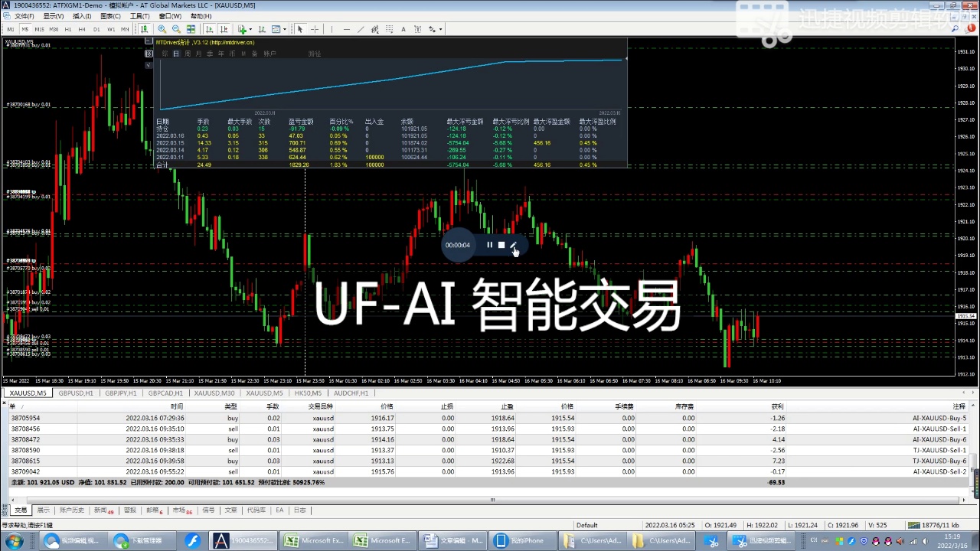This screenshot has width=980, height=551.
Task: Open the 帮助(H) menu
Action: (201, 16)
